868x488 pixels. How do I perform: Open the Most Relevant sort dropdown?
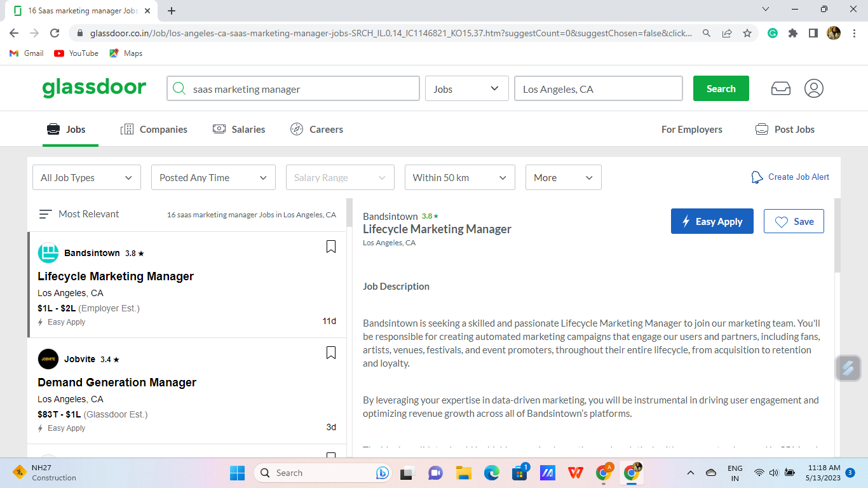click(x=79, y=214)
